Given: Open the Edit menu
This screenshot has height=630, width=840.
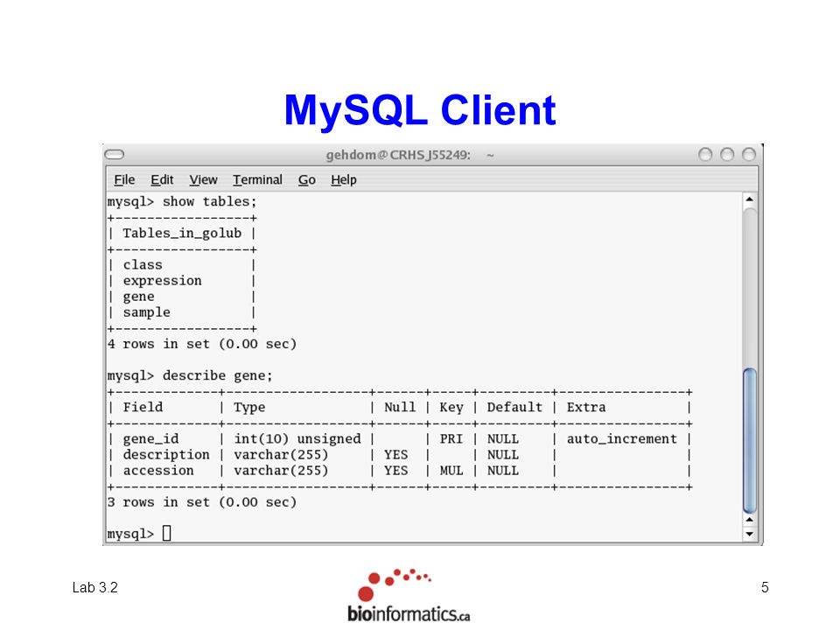Looking at the screenshot, I should tap(162, 180).
